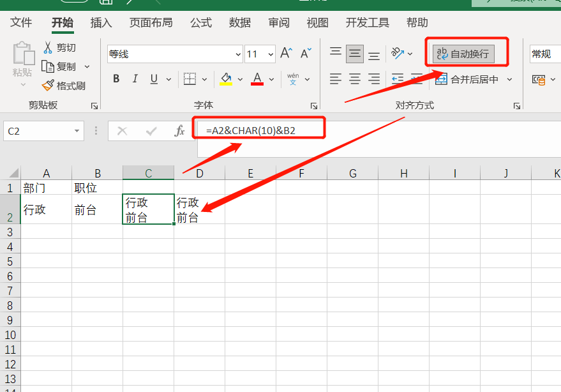The width and height of the screenshot is (561, 392).
Task: Open the 插入 ribbon tab
Action: pyautogui.click(x=101, y=23)
